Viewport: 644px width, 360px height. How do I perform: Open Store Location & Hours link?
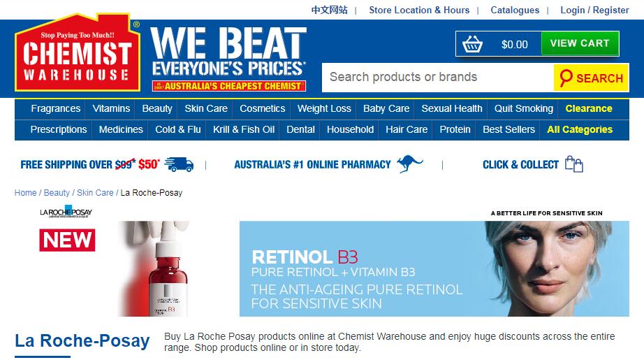[419, 10]
